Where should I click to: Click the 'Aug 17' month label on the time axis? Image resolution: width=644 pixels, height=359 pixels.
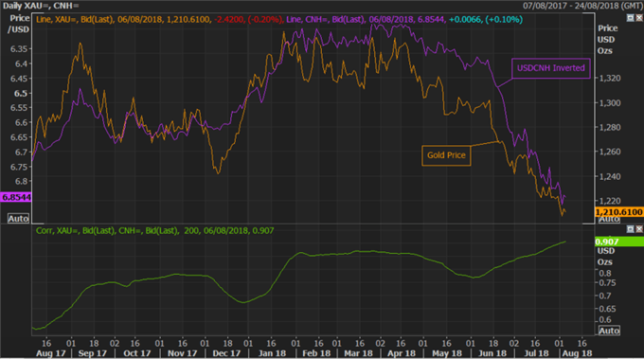coord(50,353)
